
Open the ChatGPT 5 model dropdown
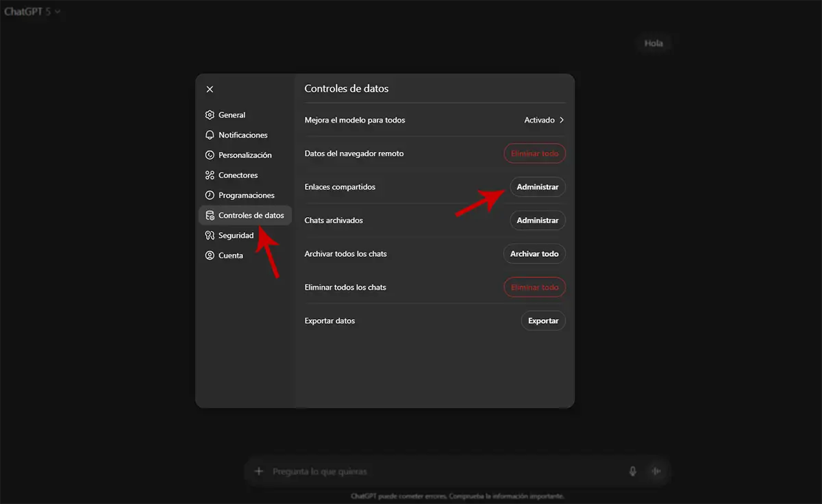[x=32, y=12]
